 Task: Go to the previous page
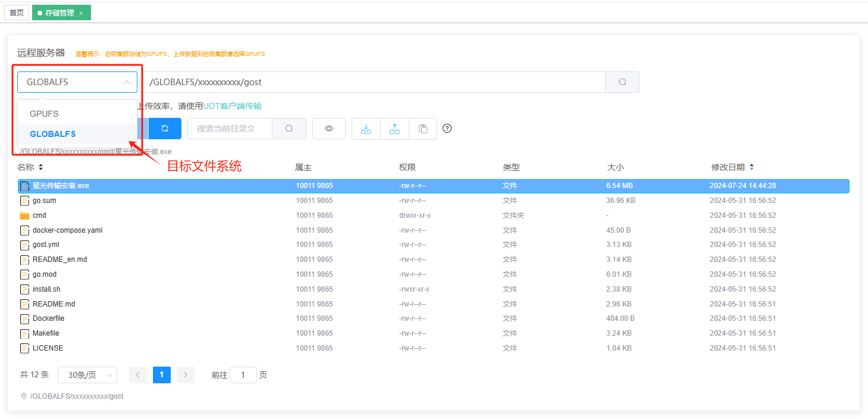(x=138, y=375)
